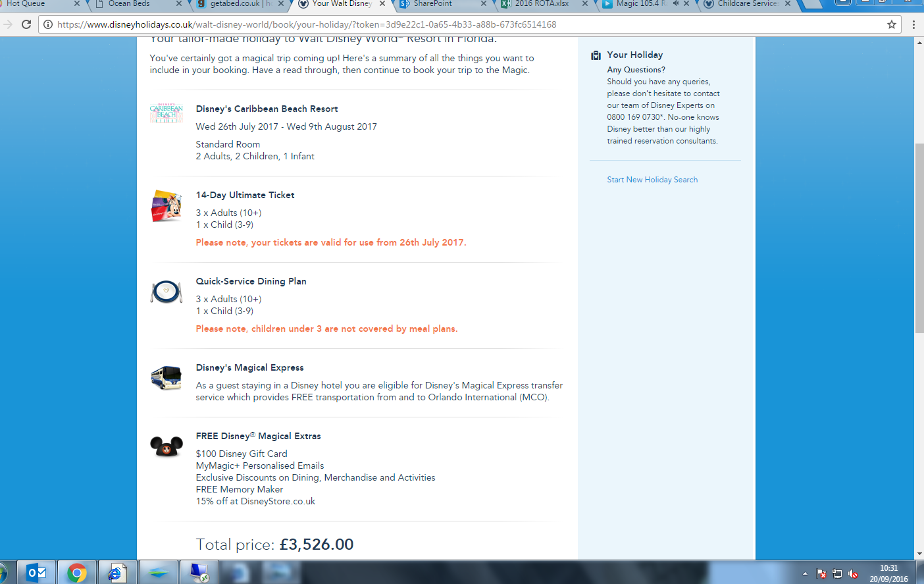Click Start New Holiday Search link
Viewport: 924px width, 584px height.
point(652,180)
